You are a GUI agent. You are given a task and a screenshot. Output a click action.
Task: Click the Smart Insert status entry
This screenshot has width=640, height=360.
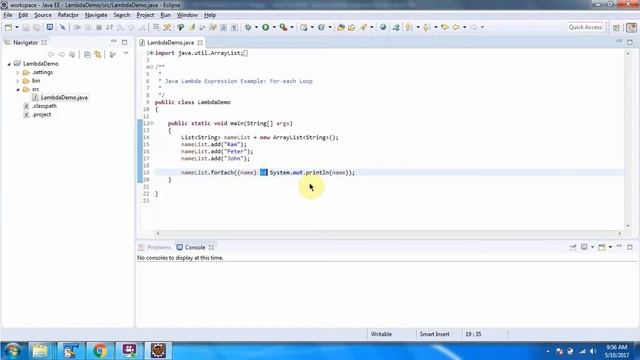434,334
